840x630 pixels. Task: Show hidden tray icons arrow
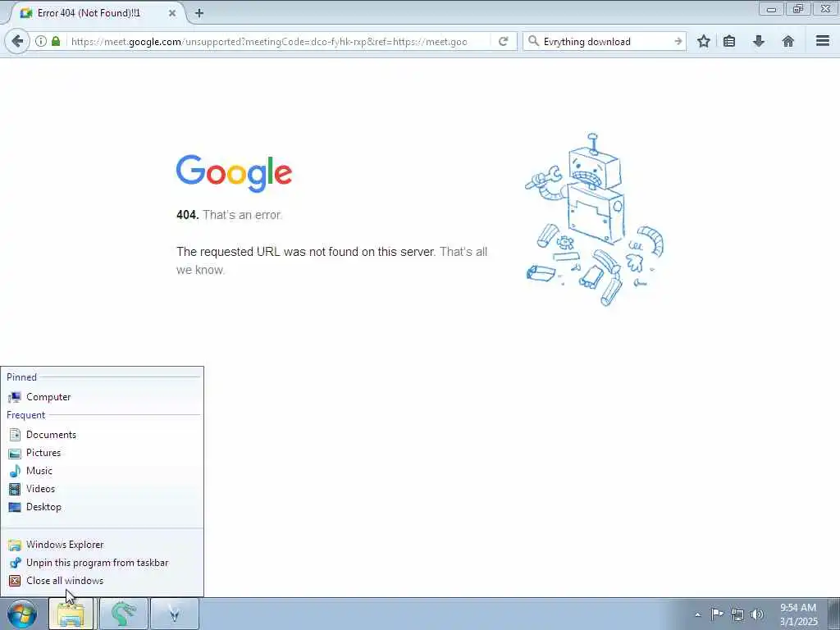(x=697, y=614)
